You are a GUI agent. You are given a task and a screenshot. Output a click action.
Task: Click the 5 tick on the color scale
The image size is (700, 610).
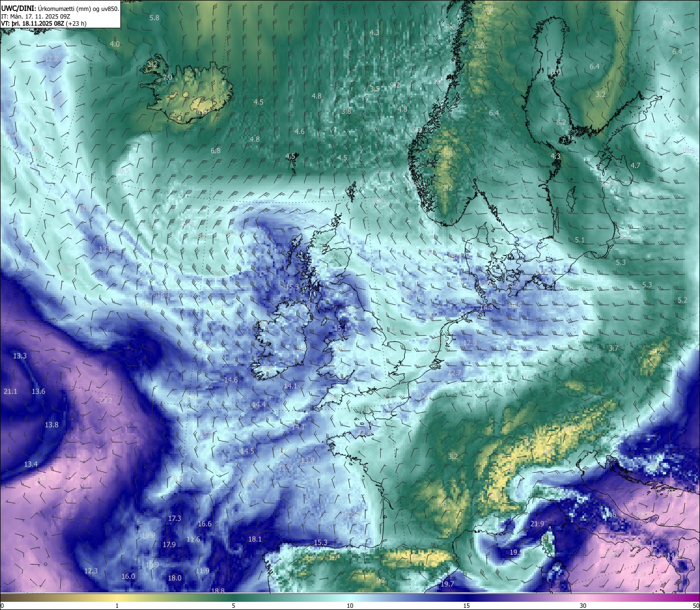234,605
